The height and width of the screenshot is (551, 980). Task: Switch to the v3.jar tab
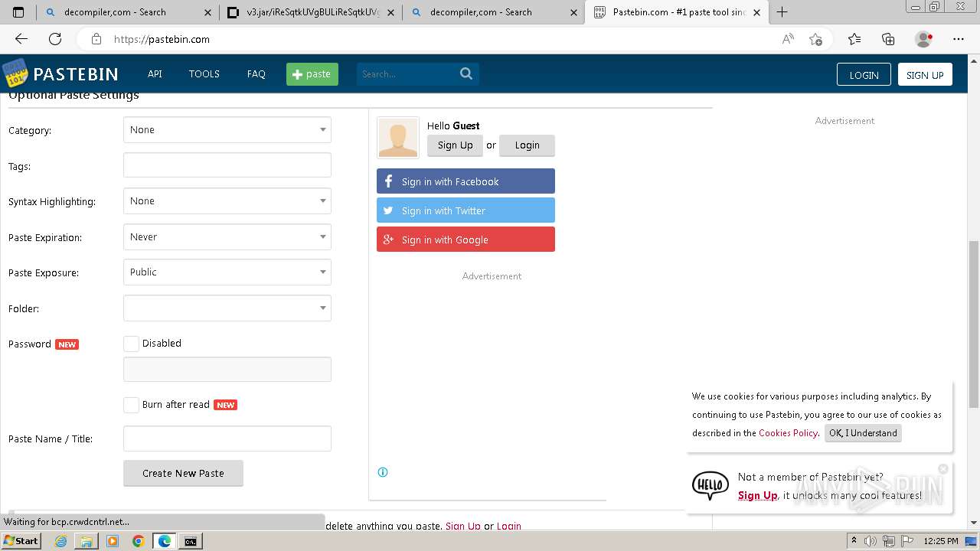(312, 12)
